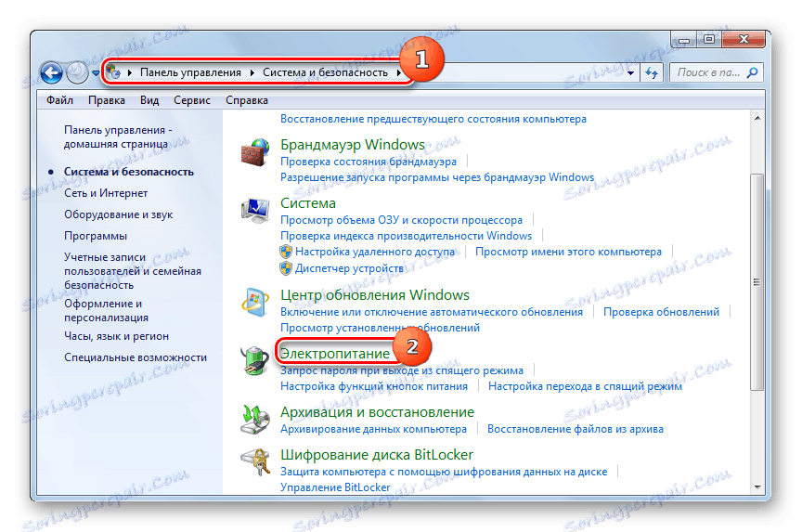Click Восстановление файлов из архива link
The width and height of the screenshot is (802, 532).
(x=576, y=429)
